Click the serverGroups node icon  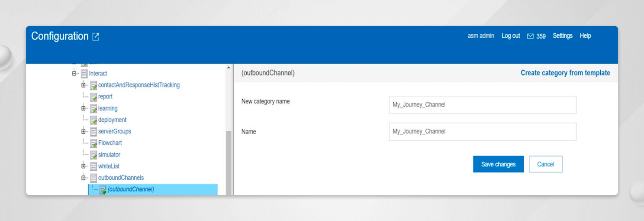pos(93,132)
